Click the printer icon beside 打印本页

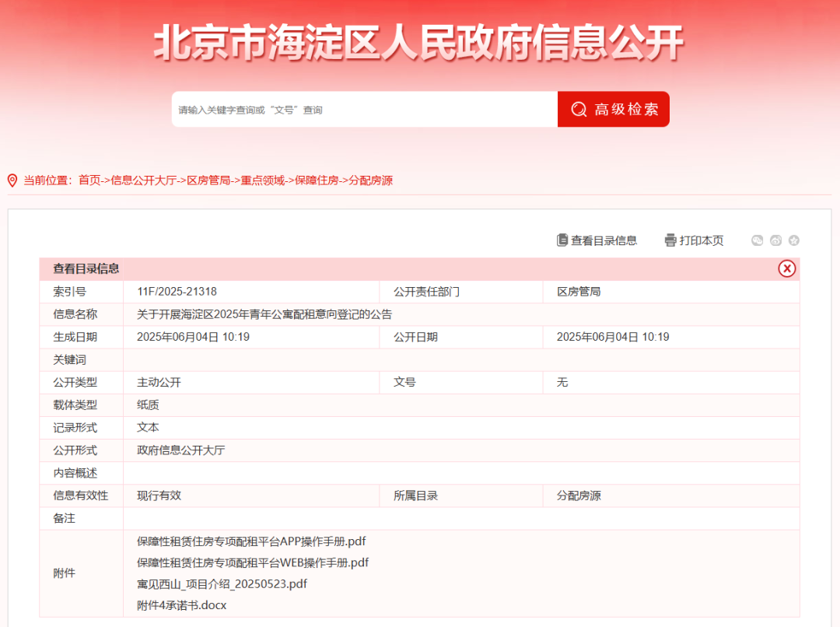(670, 240)
